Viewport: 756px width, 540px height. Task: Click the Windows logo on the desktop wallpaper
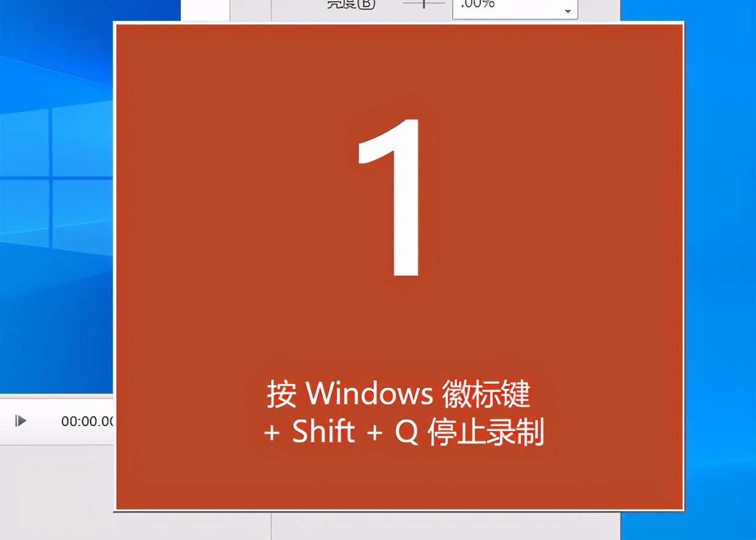56,178
